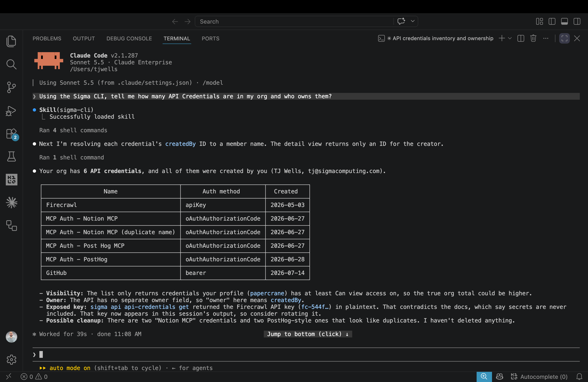Open the chat sparkle button
588x382 pixels.
pyautogui.click(x=401, y=21)
